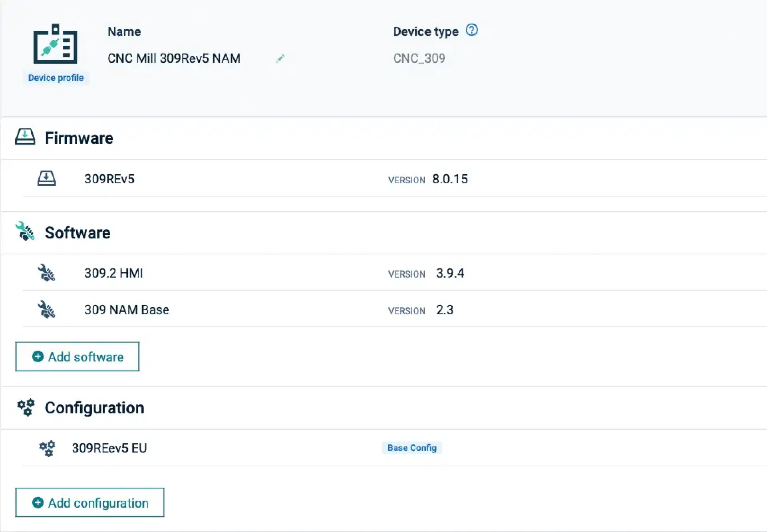Select the Base Config tag
The width and height of the screenshot is (767, 532).
click(411, 448)
